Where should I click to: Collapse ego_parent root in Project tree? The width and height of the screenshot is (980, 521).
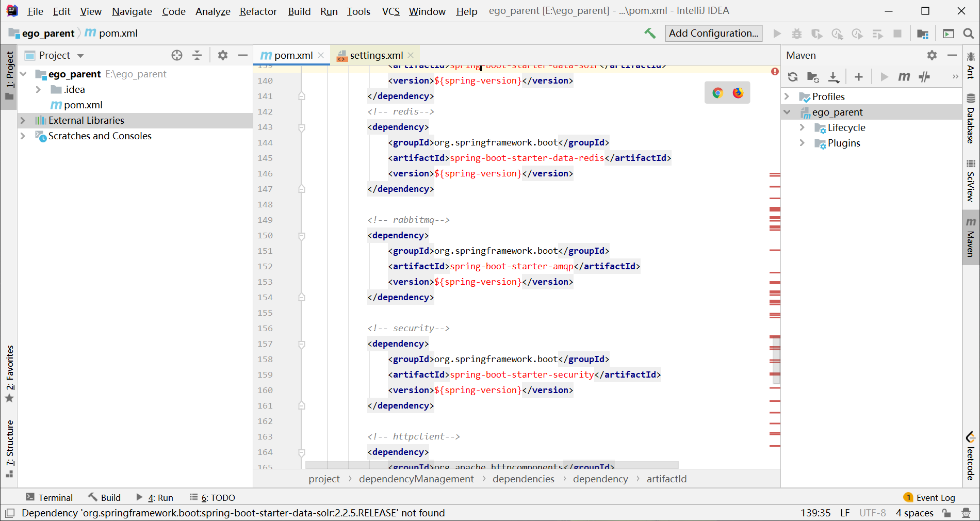[x=23, y=74]
